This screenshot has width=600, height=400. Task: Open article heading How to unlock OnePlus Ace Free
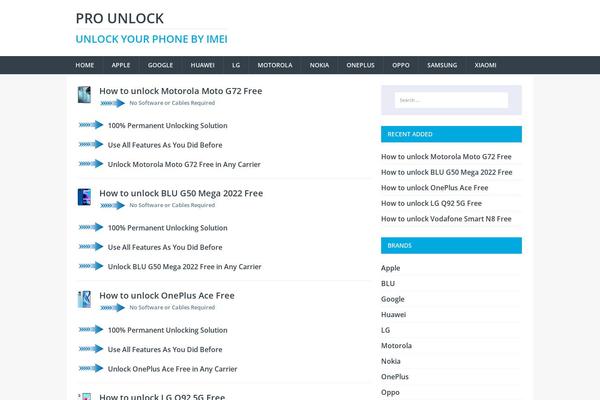(x=167, y=296)
